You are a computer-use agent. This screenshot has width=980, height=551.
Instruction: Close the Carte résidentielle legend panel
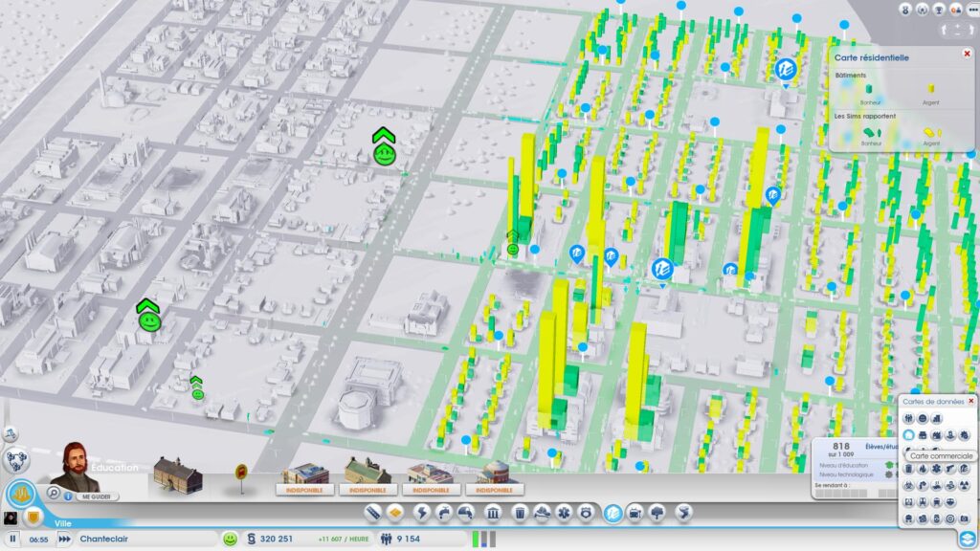pyautogui.click(x=967, y=54)
